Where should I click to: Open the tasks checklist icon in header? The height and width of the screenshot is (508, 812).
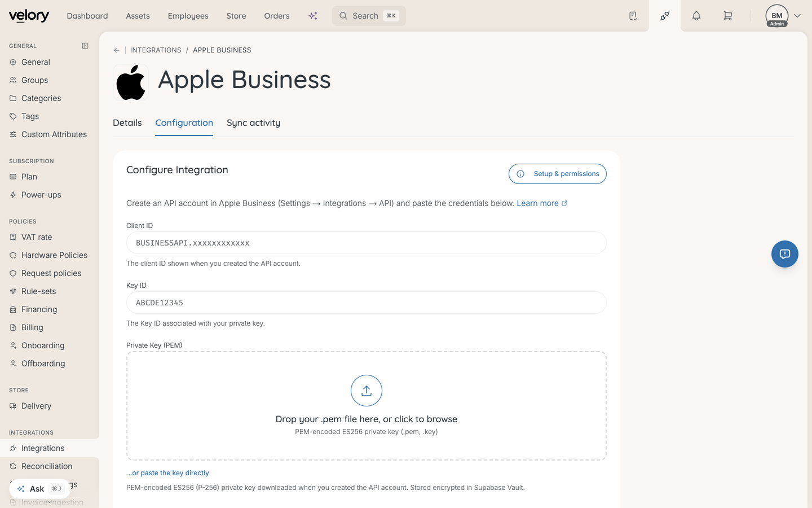(633, 16)
